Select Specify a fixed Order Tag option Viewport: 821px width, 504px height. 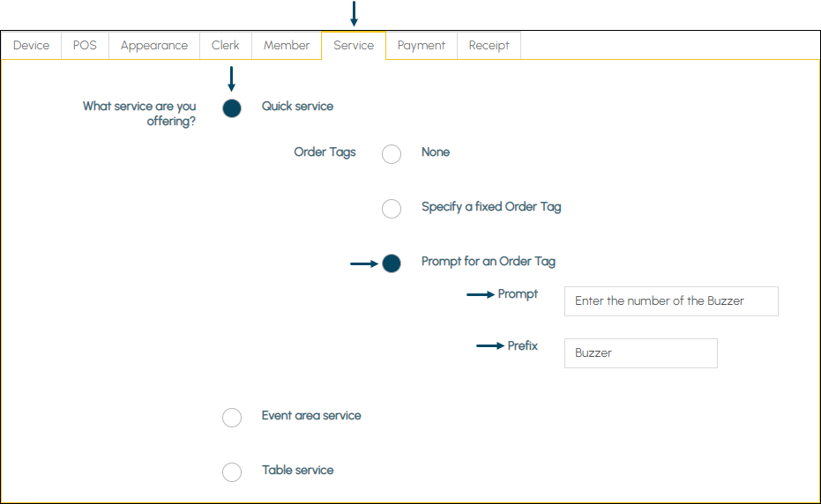click(x=392, y=209)
